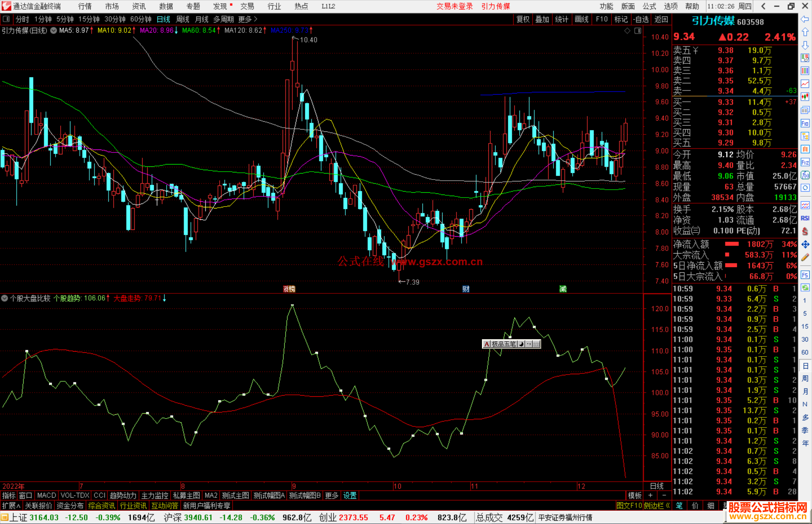Open the 行情 menu
812x524 pixels.
(85, 6)
